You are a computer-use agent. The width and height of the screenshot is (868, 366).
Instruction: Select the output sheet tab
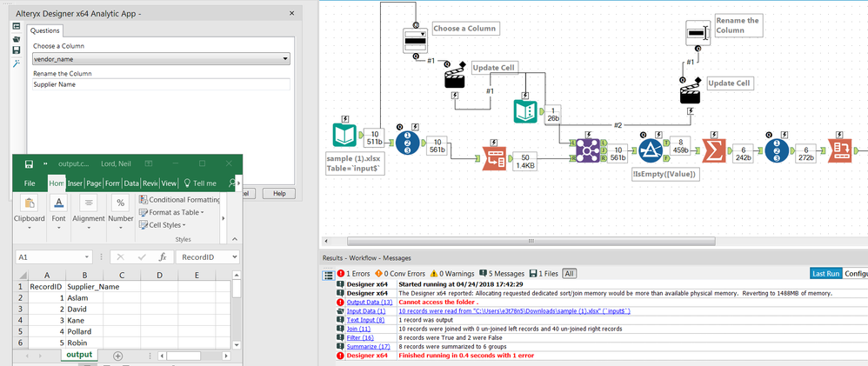coord(80,355)
